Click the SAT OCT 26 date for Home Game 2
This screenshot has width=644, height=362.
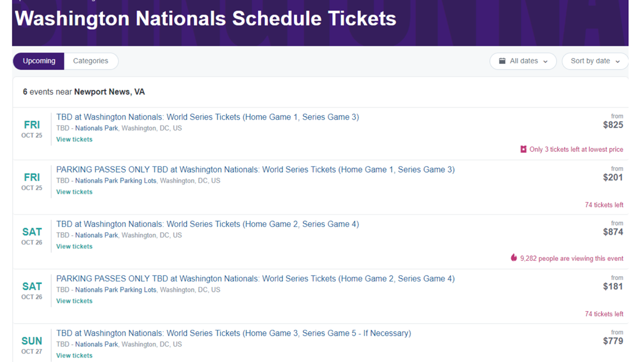32,236
